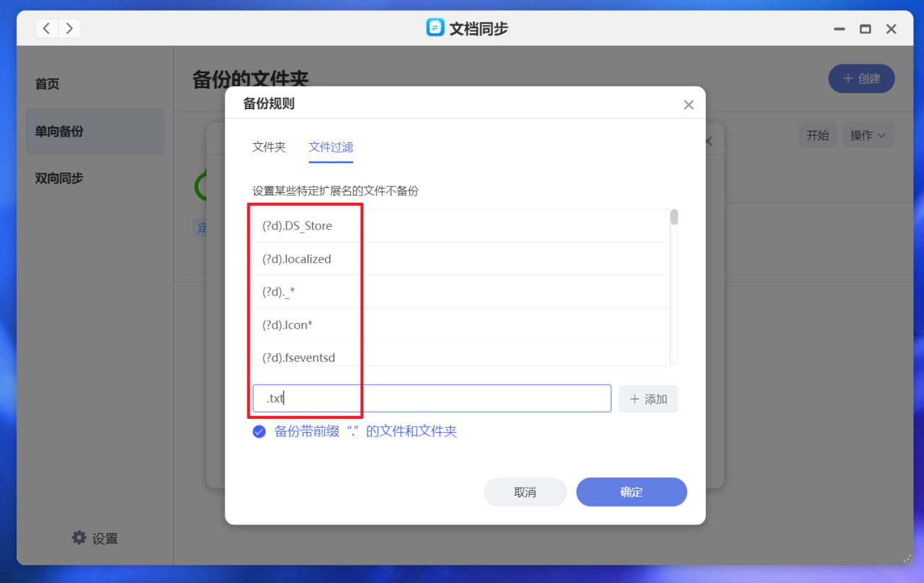
Task: Click the 确定 button
Action: point(632,492)
